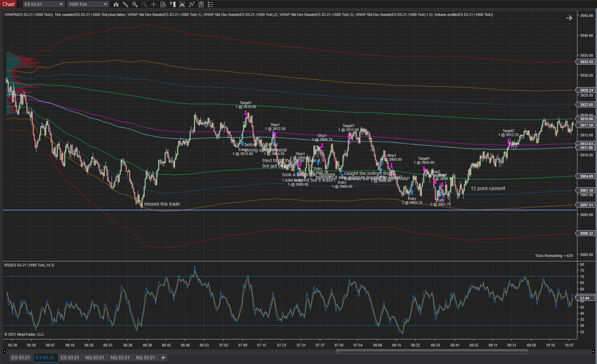Click the zoom out magnifier icon
This screenshot has height=364, width=597.
click(144, 4)
